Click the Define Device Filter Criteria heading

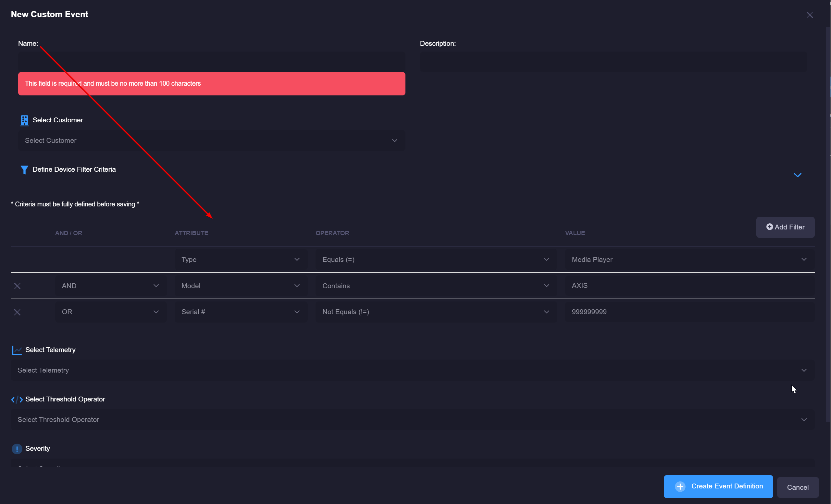click(74, 169)
